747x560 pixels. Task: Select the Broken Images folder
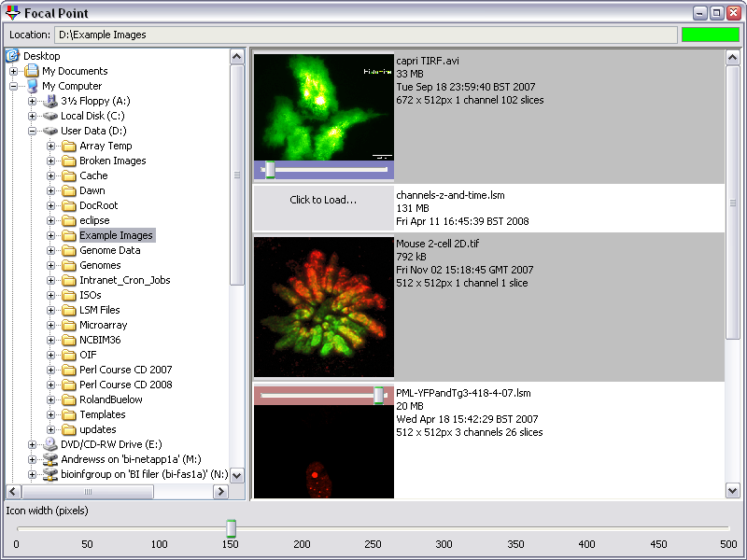click(x=112, y=161)
